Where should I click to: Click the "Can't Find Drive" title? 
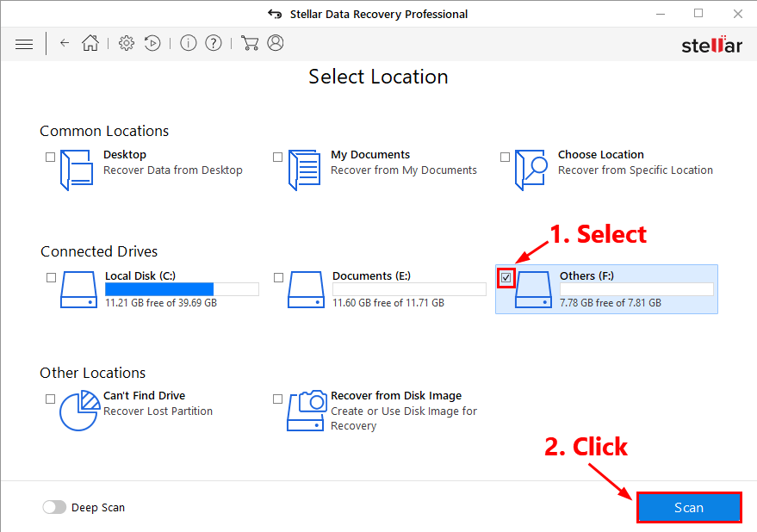click(x=145, y=395)
